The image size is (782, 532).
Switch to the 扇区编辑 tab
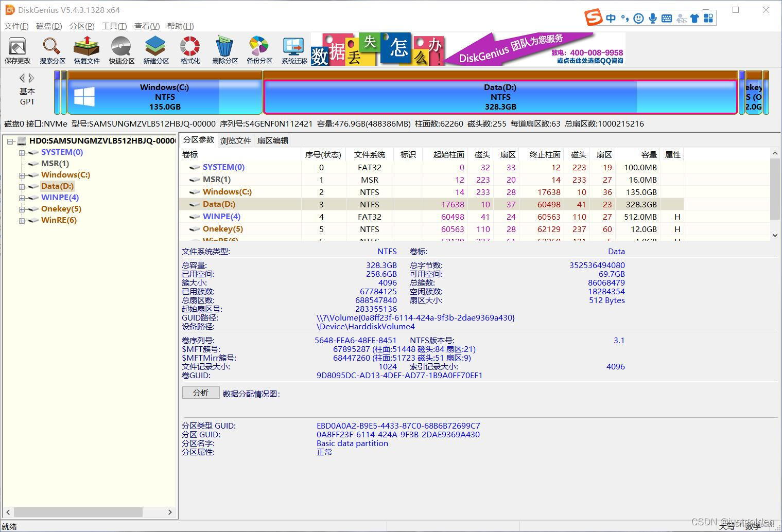[272, 140]
